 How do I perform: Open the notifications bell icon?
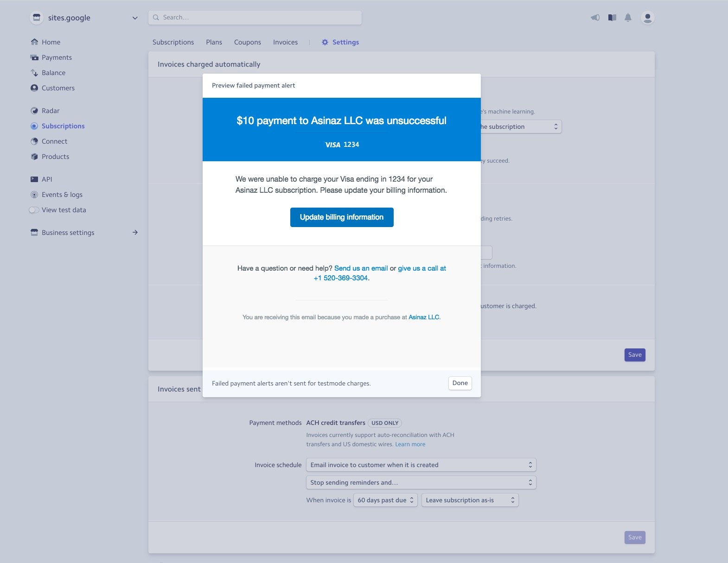628,18
